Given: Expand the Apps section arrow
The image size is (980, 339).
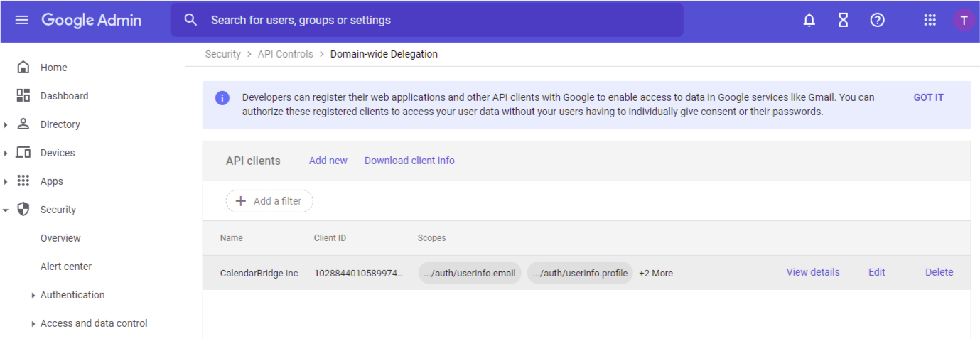Looking at the screenshot, I should tap(6, 181).
